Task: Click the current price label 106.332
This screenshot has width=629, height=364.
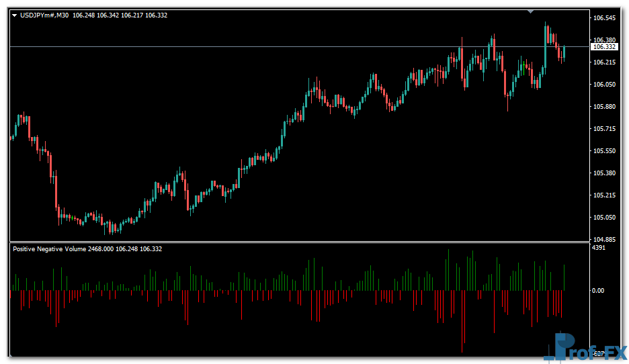Action: (x=604, y=47)
